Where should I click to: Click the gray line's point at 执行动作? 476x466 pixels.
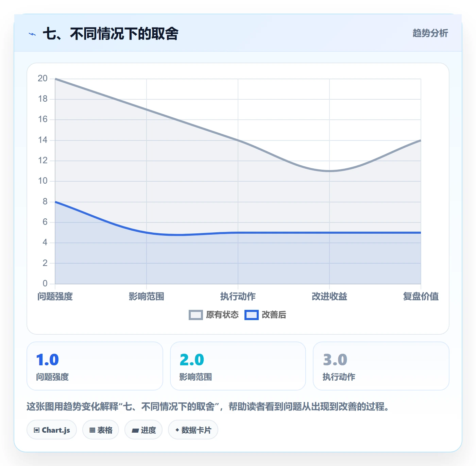(238, 140)
